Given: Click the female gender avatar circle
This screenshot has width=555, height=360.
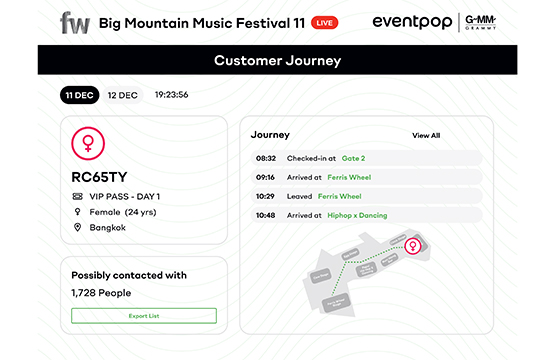Looking at the screenshot, I should [x=88, y=143].
